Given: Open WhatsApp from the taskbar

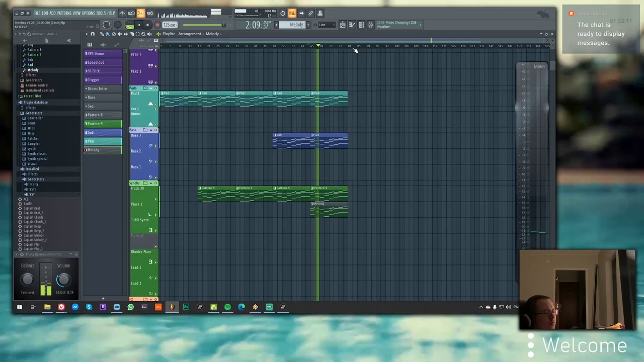Looking at the screenshot, I should [x=130, y=307].
